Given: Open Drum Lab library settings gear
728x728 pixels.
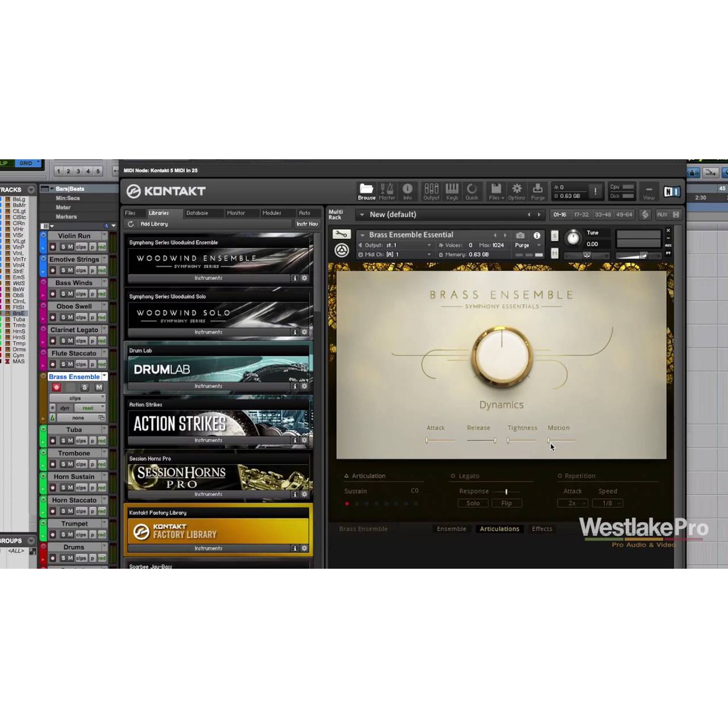Looking at the screenshot, I should pyautogui.click(x=304, y=386).
